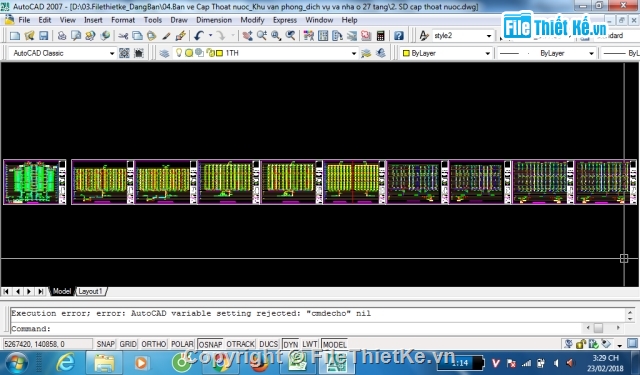Image resolution: width=640 pixels, height=375 pixels.
Task: Click the POLAR status button
Action: [182, 344]
